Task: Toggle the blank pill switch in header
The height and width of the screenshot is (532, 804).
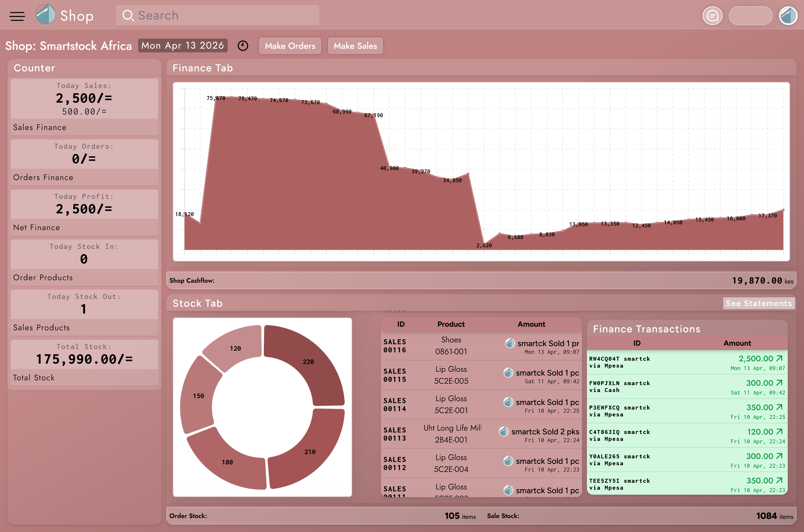Action: pos(750,16)
